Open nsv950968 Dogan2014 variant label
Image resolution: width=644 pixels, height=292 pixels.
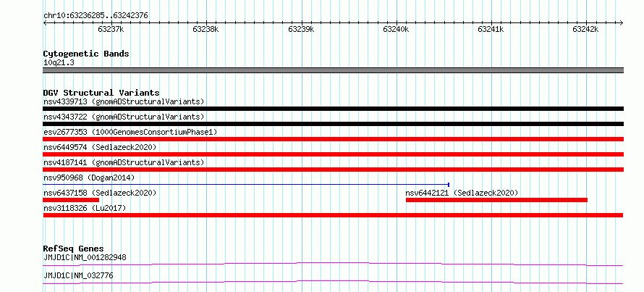click(x=89, y=178)
